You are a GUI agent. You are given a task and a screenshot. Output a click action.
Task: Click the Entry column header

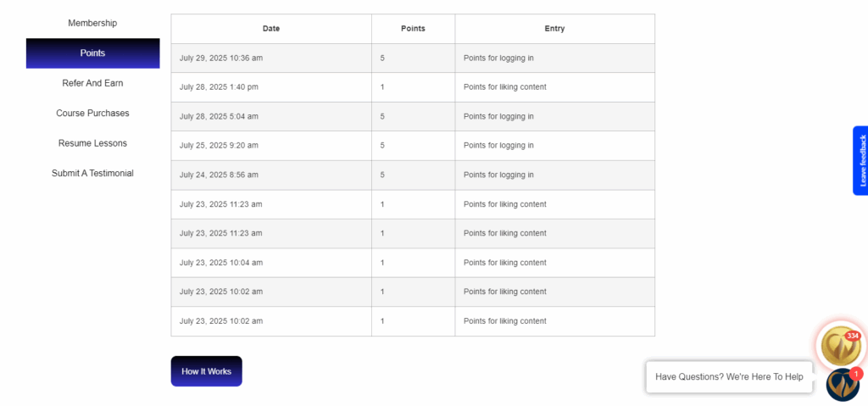click(554, 29)
